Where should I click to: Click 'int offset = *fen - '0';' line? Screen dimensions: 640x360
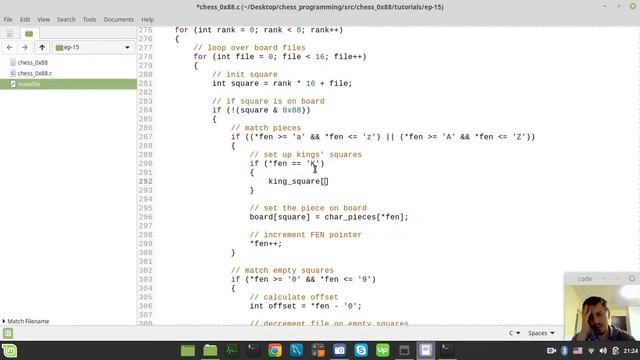tap(306, 306)
